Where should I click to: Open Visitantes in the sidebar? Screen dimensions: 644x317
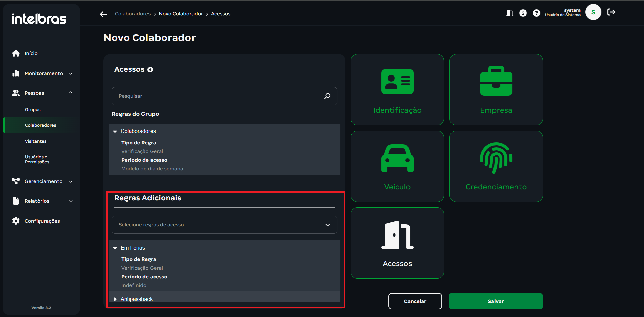[x=36, y=141]
